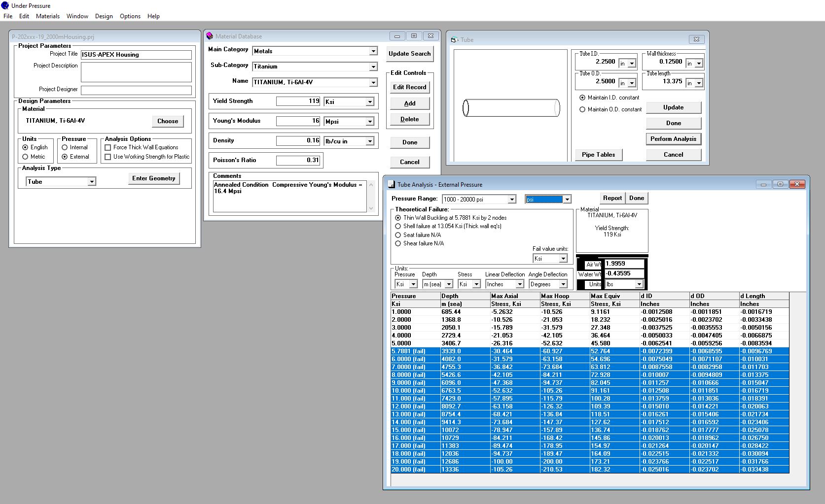Screen dimensions: 825x504
Task: Expand the Main Category Metals dropdown
Action: click(373, 51)
